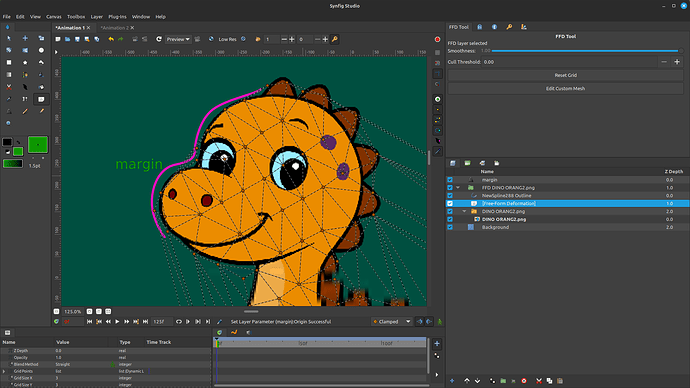Click the Cull Threshold value field
Screen dimensions: 690x388
coord(570,62)
